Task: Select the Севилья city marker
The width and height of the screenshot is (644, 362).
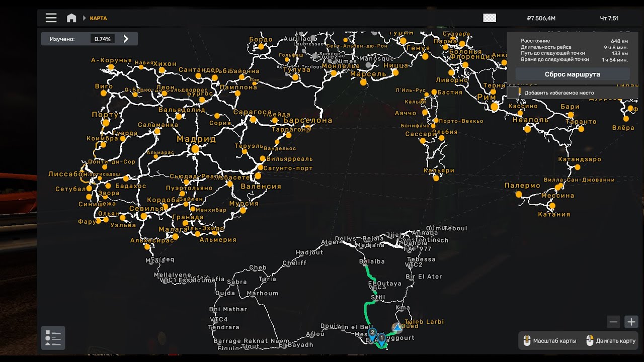Action: [143, 216]
